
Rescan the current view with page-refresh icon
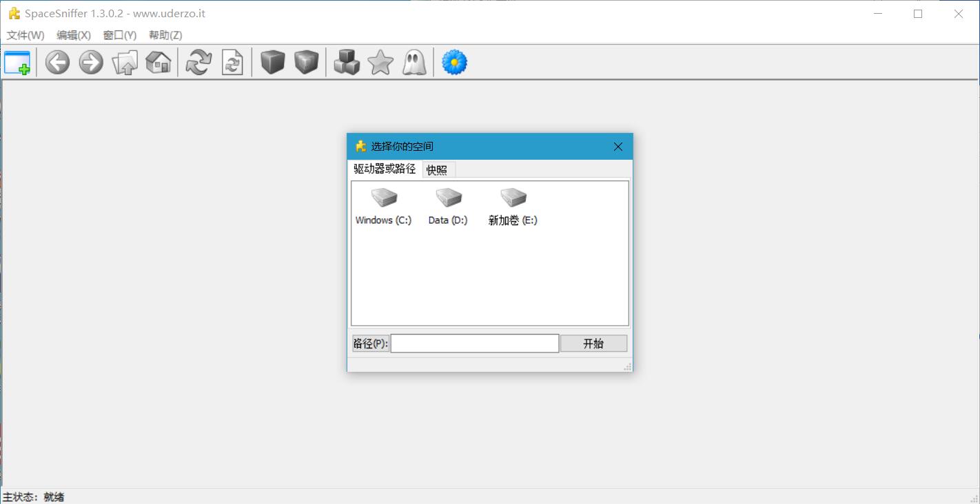pos(232,63)
